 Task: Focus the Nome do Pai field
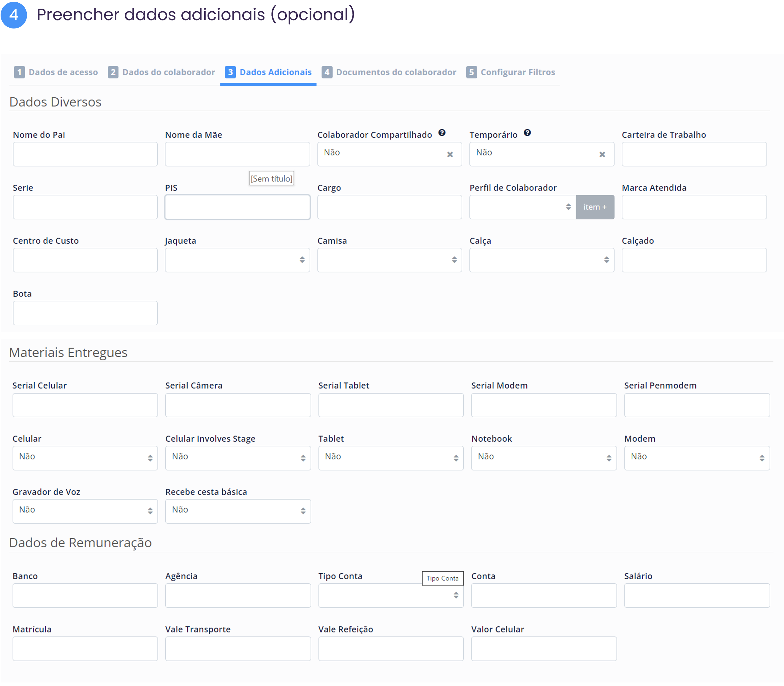point(85,154)
